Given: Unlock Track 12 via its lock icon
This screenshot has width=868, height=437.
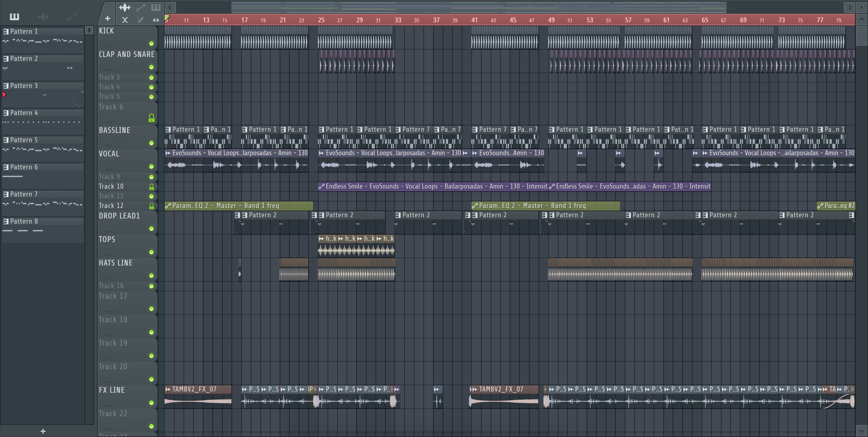Looking at the screenshot, I should 152,206.
